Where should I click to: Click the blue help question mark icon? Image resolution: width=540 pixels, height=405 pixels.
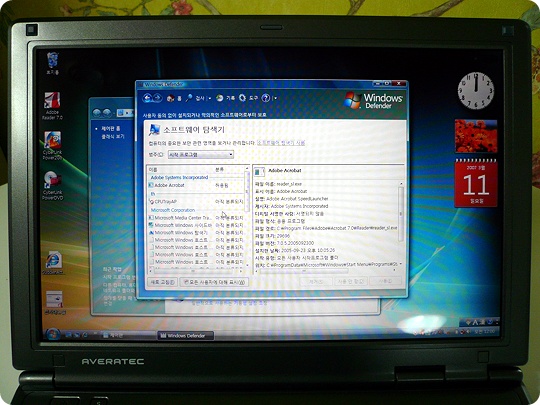click(266, 98)
